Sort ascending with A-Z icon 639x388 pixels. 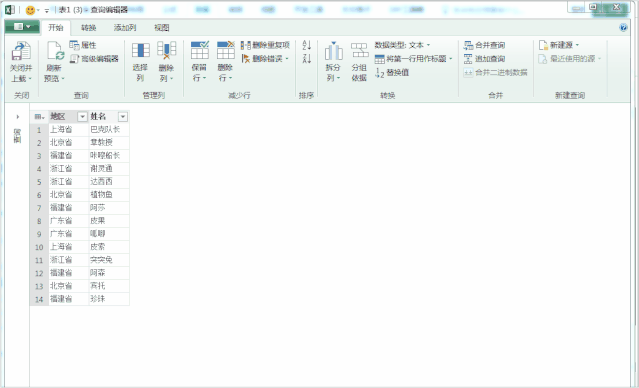click(307, 45)
